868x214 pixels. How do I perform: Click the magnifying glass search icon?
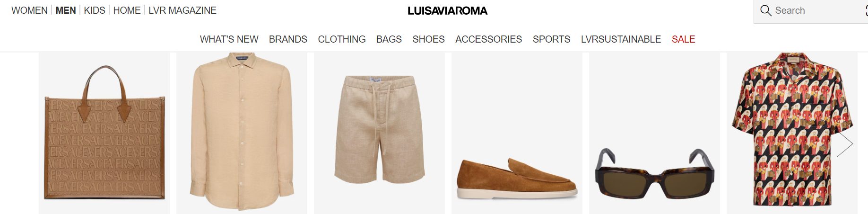765,10
